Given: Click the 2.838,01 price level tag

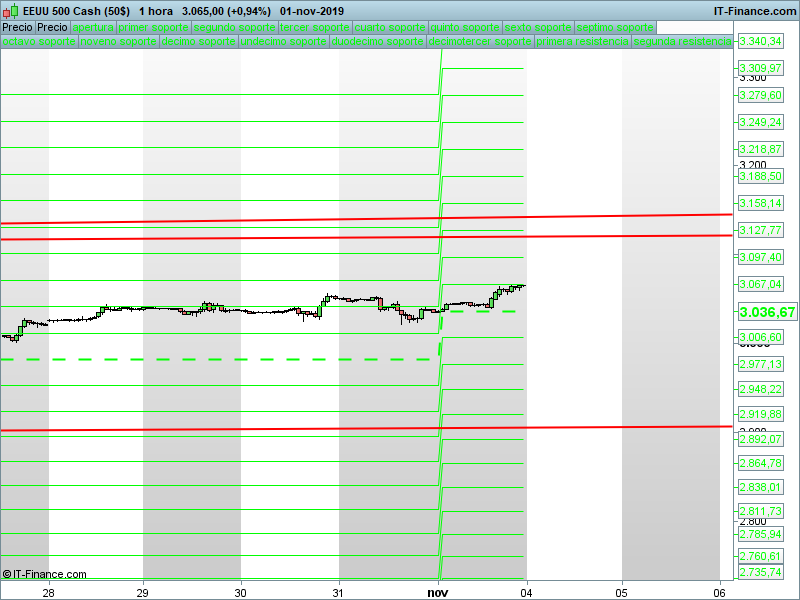Looking at the screenshot, I should (761, 487).
